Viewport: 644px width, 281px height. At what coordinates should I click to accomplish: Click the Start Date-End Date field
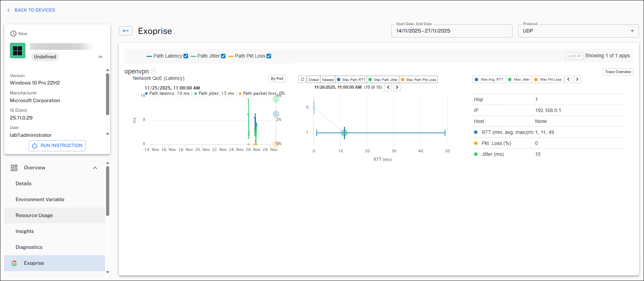click(451, 31)
